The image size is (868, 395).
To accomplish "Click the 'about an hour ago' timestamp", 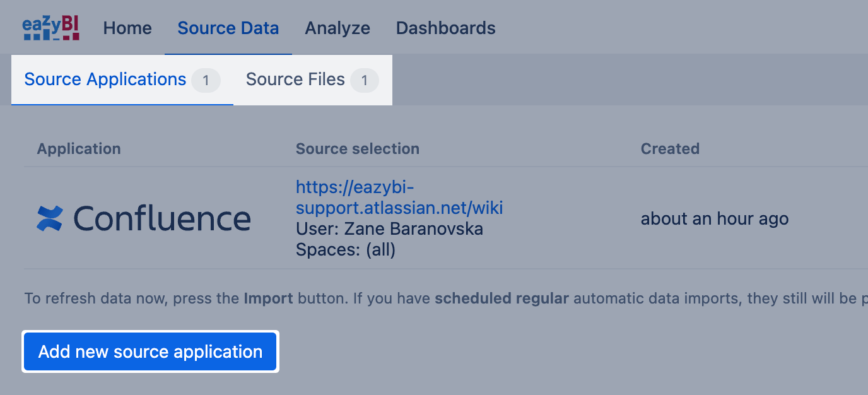I will (x=714, y=219).
